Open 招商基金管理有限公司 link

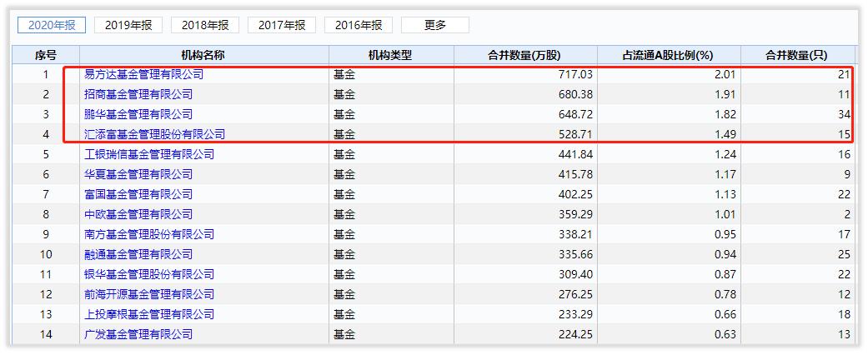[138, 94]
